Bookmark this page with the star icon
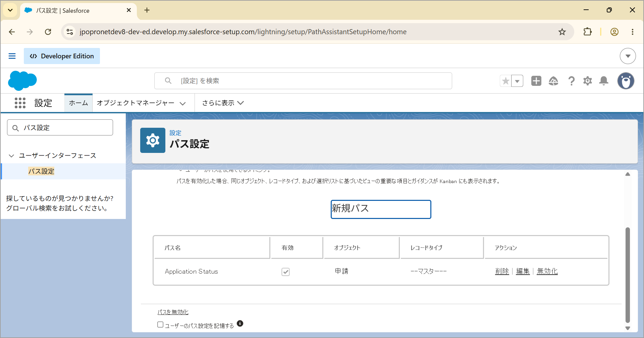Screen dimensions: 644x338 coord(562,32)
